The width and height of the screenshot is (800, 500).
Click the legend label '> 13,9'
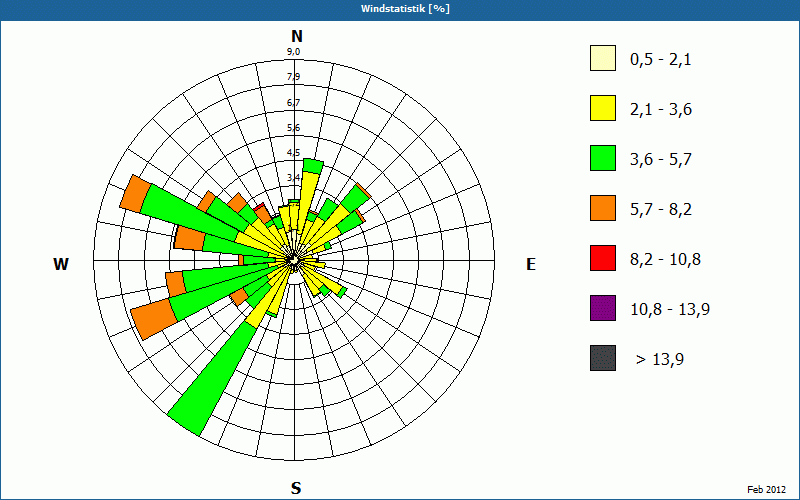(x=660, y=360)
